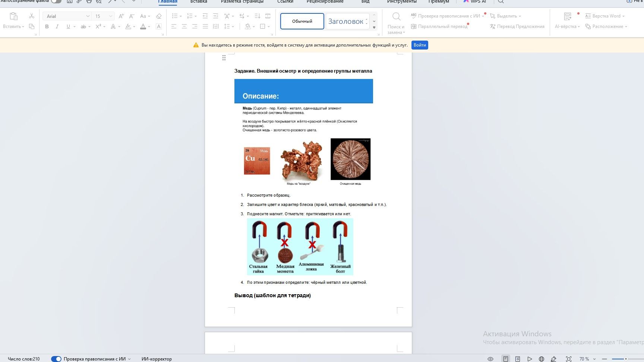Viewport: 644px width, 362px height.
Task: Click the fit-to-screen icon in status bar
Action: point(569,359)
